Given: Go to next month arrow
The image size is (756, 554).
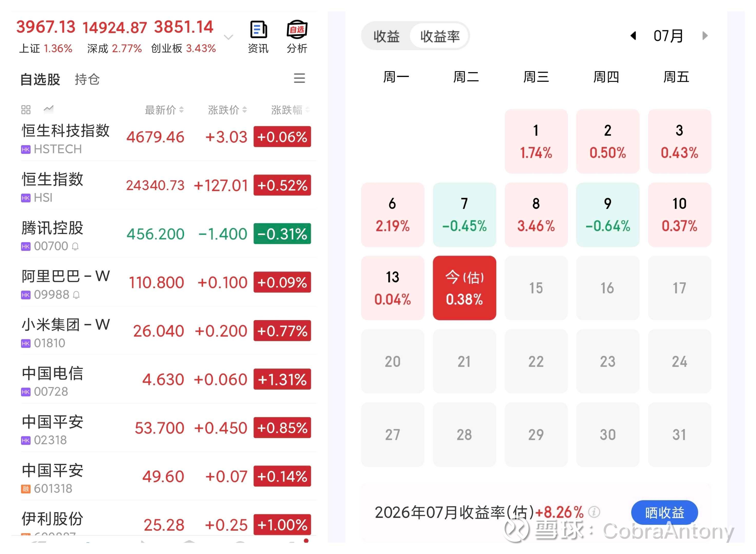Looking at the screenshot, I should click(705, 36).
